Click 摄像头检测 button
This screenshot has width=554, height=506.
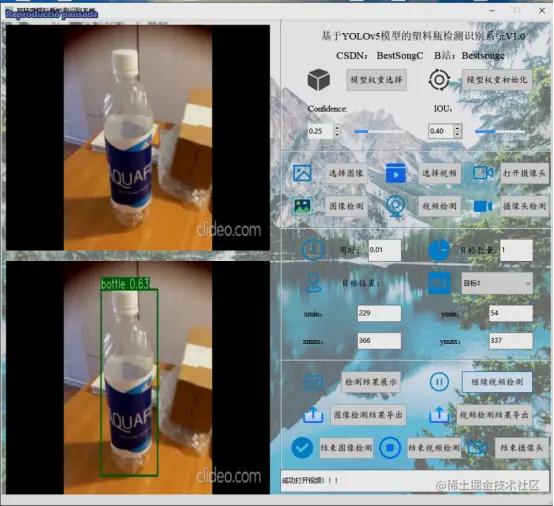[x=524, y=206]
